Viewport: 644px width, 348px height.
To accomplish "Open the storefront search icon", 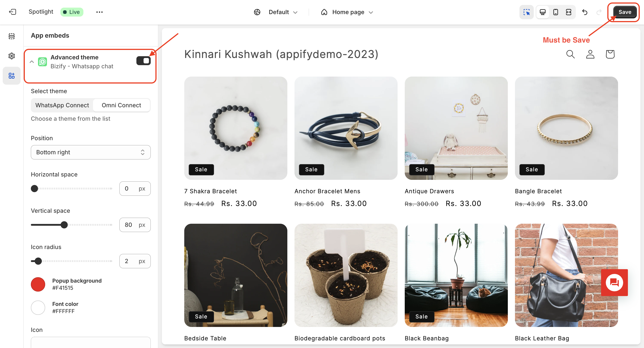I will (570, 54).
